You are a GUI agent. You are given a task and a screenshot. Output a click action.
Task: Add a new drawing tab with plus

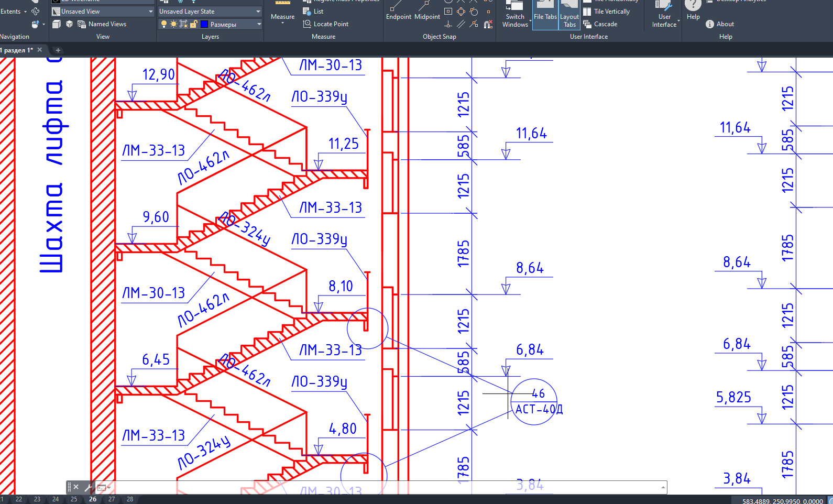pos(58,50)
